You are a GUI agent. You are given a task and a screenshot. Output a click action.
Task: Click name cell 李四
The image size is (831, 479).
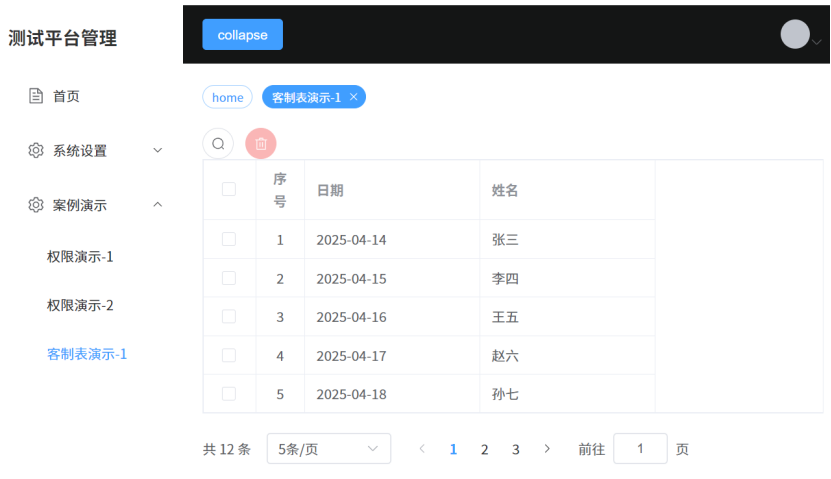coord(505,278)
